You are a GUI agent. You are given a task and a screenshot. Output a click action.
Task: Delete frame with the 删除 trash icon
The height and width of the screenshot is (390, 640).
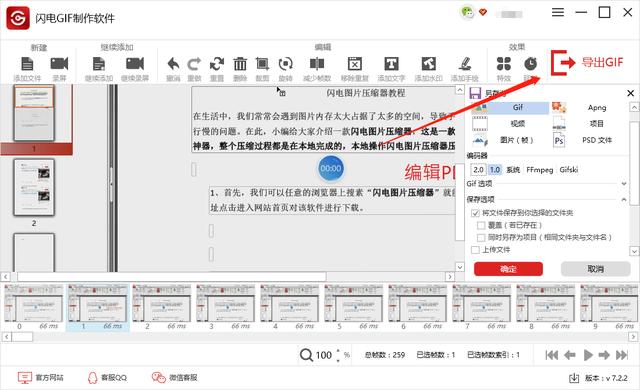tap(240, 64)
